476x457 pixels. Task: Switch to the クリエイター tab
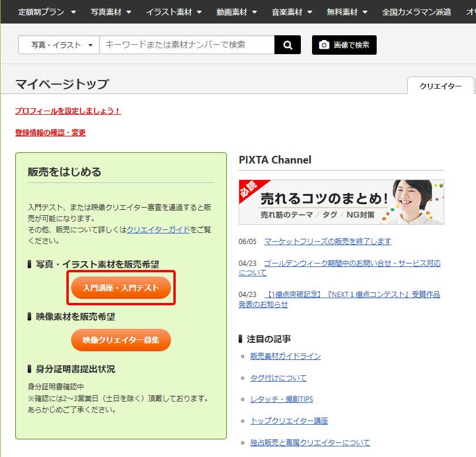[440, 85]
